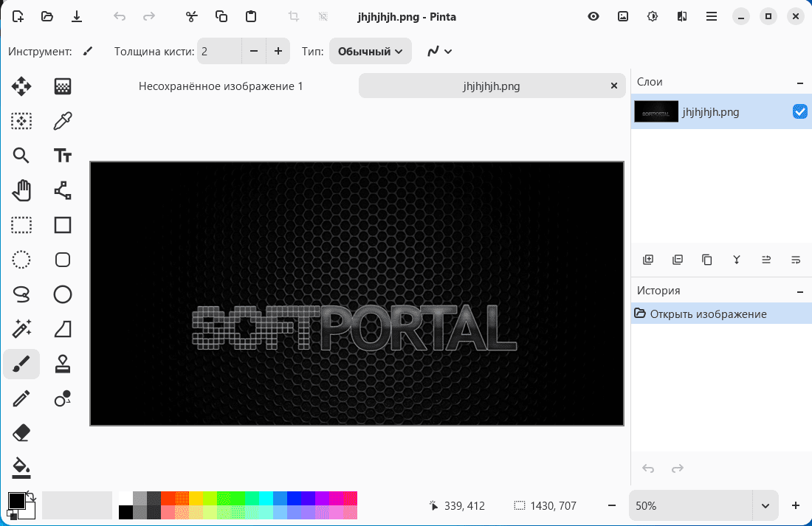The width and height of the screenshot is (812, 526).
Task: Select the Magic Wand tool
Action: point(21,329)
